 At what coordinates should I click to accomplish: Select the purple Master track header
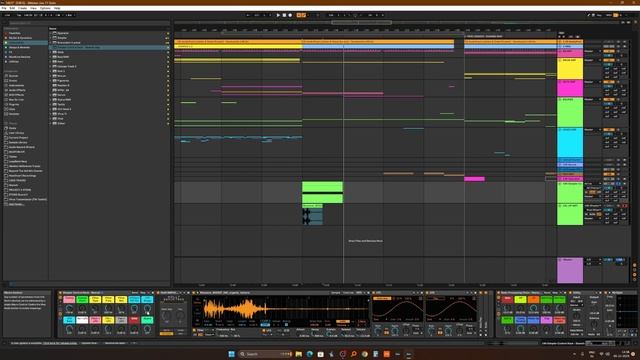coord(570,270)
